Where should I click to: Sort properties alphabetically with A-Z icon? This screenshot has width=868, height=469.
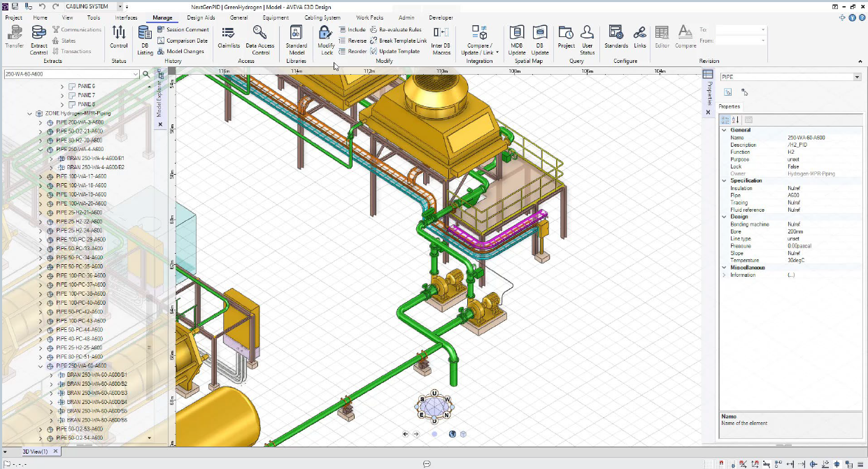pyautogui.click(x=735, y=120)
